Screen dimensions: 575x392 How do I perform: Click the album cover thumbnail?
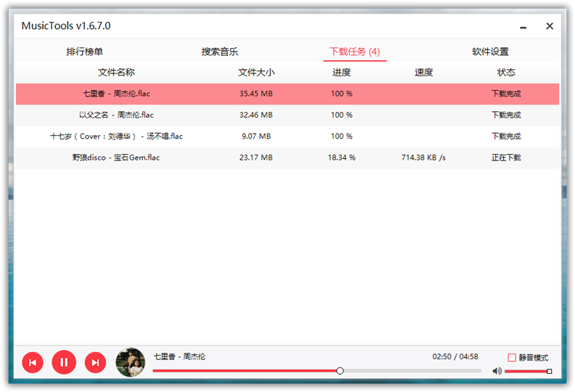tap(131, 362)
